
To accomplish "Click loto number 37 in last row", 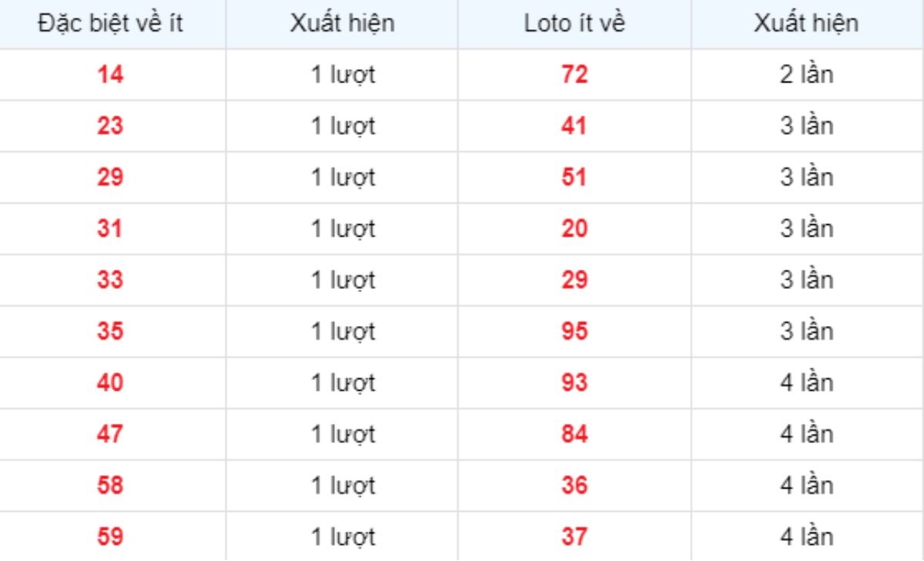I will [574, 536].
